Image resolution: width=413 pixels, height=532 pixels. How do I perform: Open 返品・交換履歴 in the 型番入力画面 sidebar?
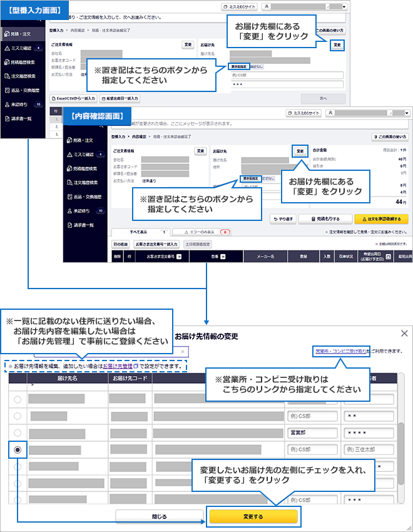pyautogui.click(x=23, y=91)
